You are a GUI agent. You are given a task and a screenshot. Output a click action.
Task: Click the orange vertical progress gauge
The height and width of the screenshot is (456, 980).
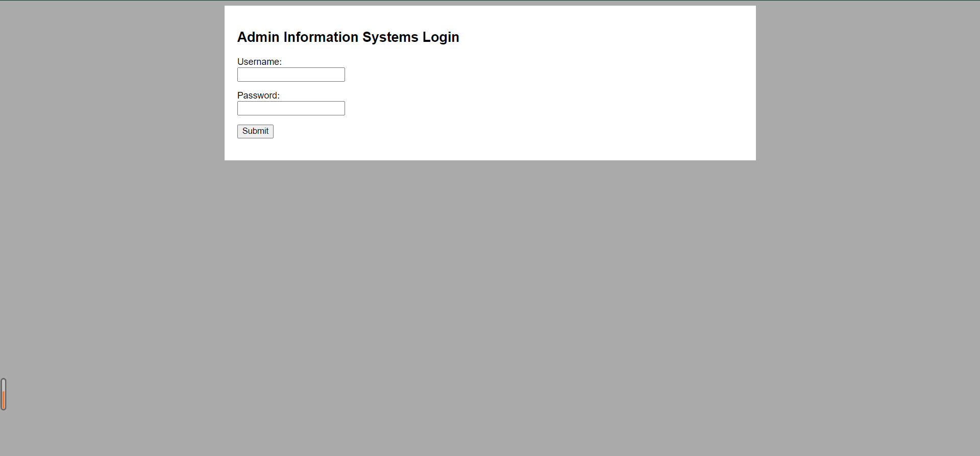pos(4,394)
